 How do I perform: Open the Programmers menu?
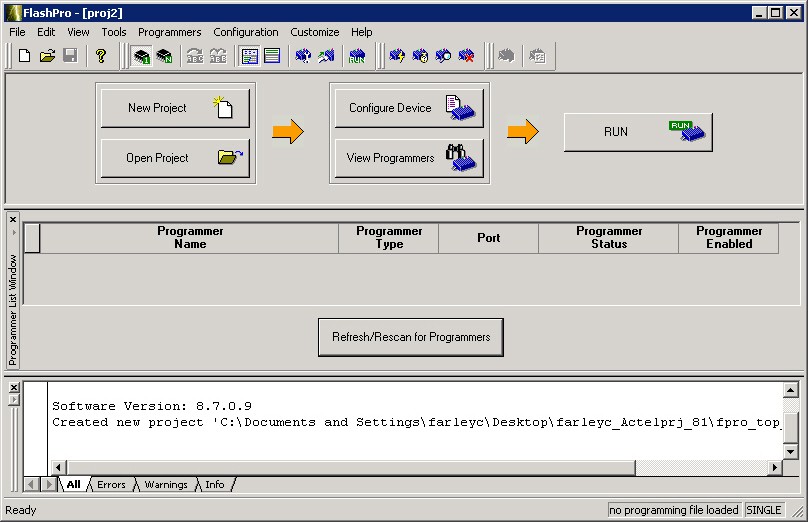coord(170,32)
